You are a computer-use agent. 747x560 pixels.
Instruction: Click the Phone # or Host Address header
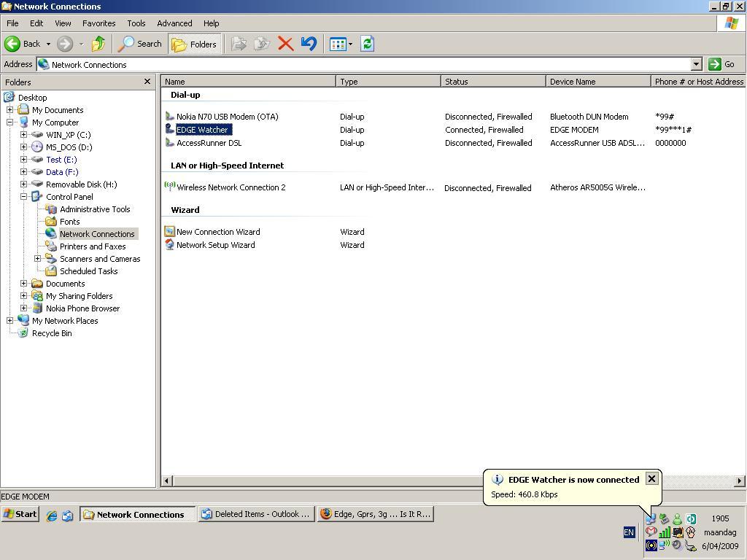pyautogui.click(x=698, y=82)
